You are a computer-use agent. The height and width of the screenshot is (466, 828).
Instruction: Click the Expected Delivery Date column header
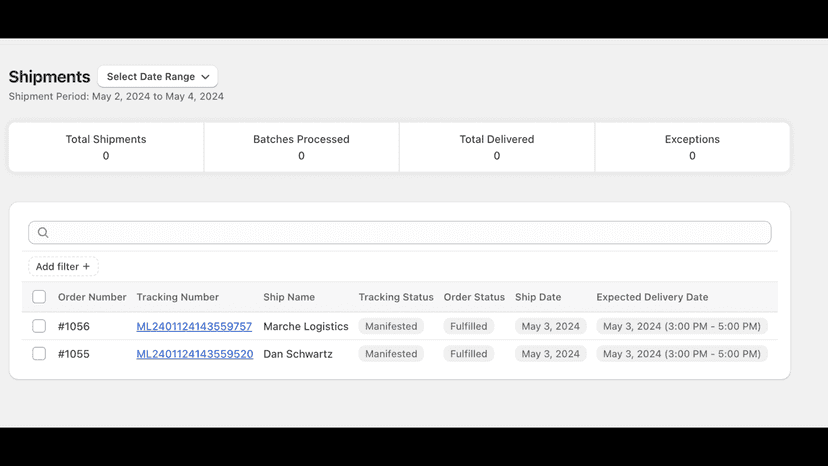pyautogui.click(x=652, y=297)
